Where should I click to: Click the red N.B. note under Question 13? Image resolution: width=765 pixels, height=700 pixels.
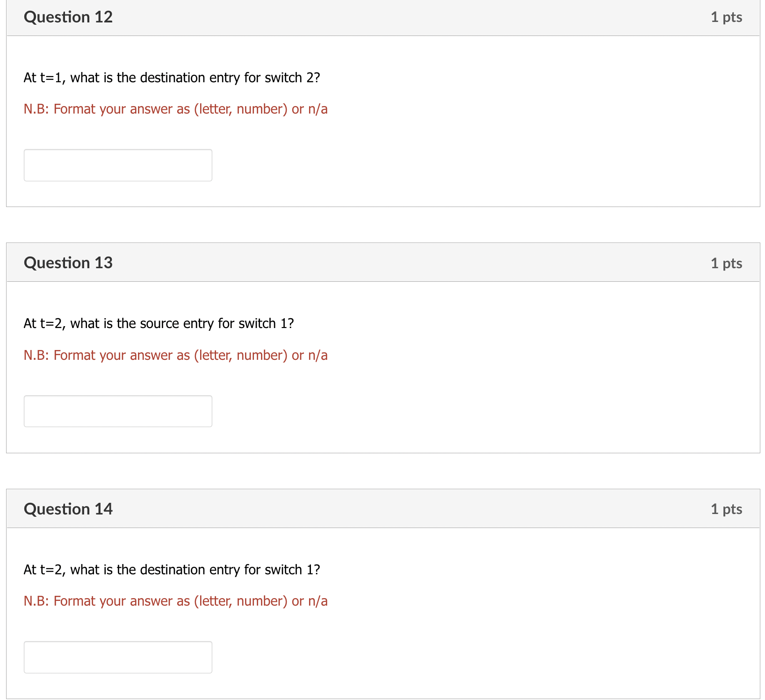[x=175, y=355]
